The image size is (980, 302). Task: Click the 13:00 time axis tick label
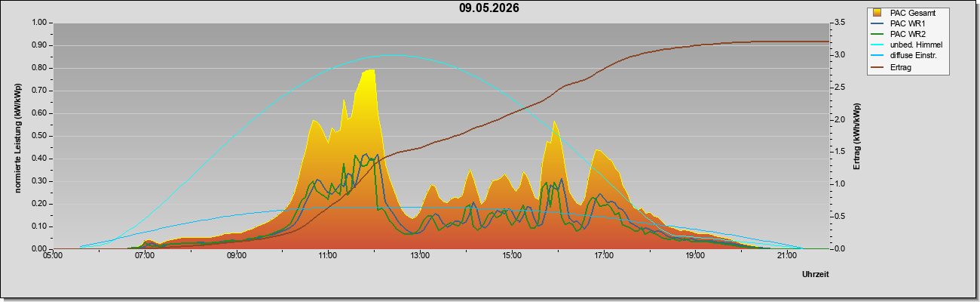(420, 257)
